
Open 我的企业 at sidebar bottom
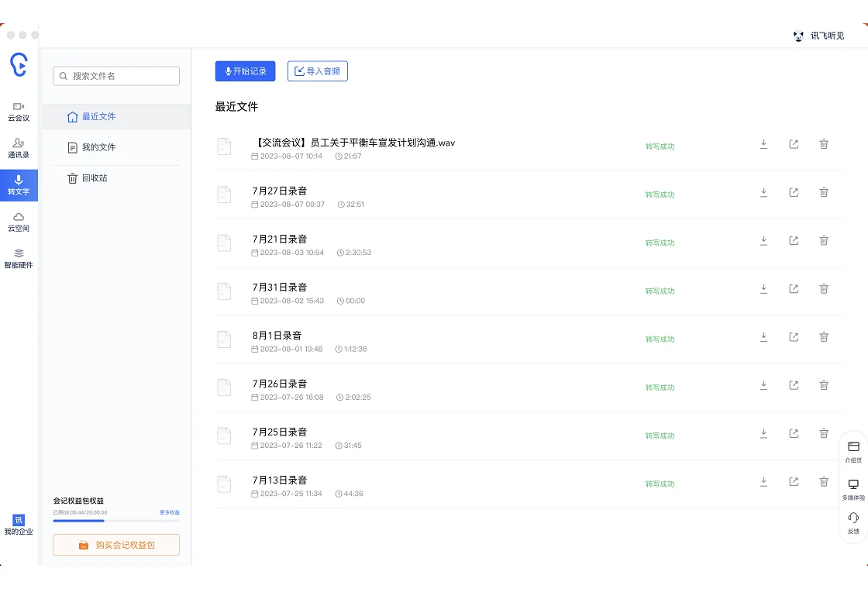coord(19,525)
